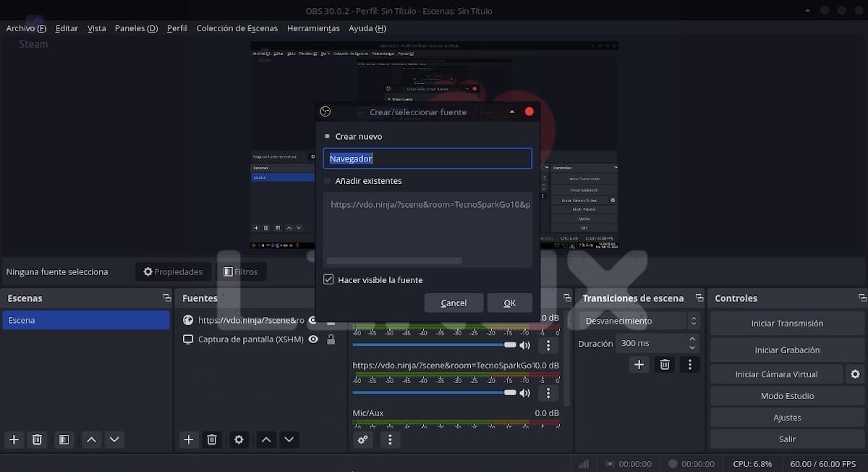Click the horizontal scrollbar in the existing sources list

394,261
